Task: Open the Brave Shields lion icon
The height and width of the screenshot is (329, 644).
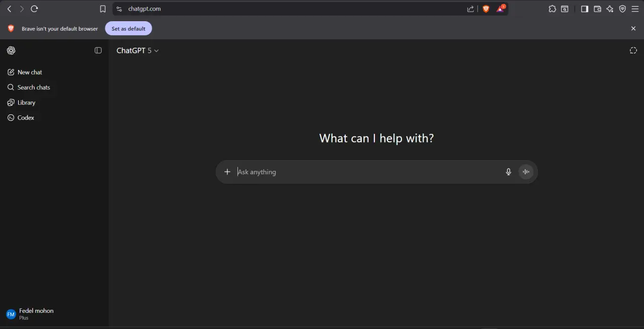Action: pos(486,9)
